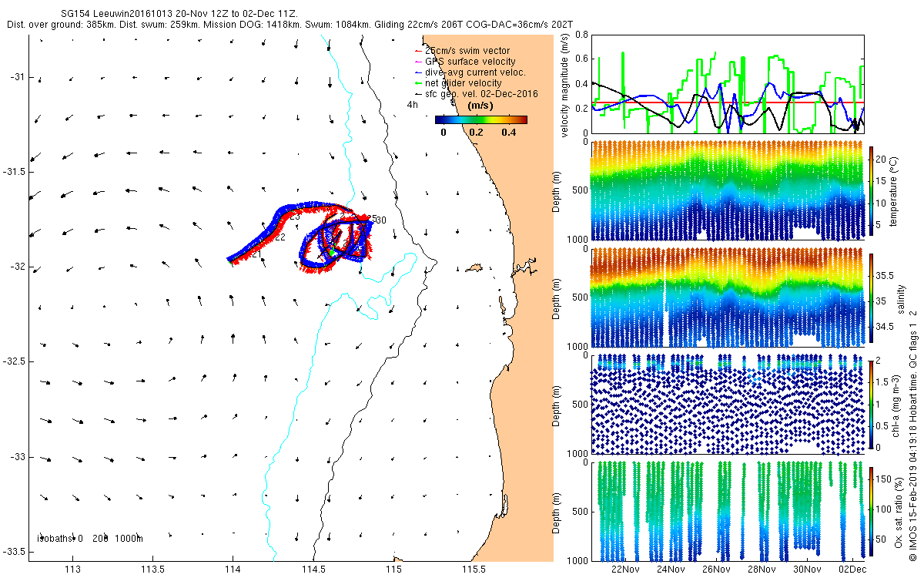The image size is (924, 578).
Task: Select the '25cm/s swim vector' legend entry
Action: click(x=462, y=51)
